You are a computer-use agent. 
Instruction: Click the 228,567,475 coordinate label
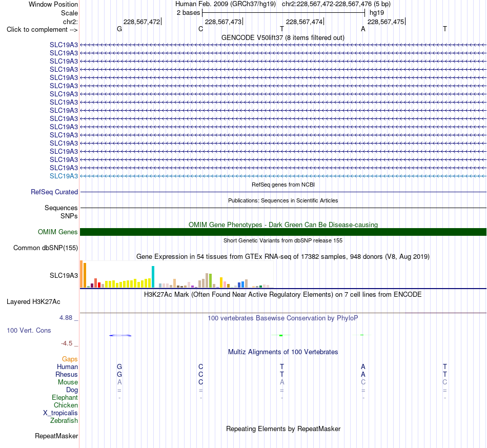tap(385, 22)
